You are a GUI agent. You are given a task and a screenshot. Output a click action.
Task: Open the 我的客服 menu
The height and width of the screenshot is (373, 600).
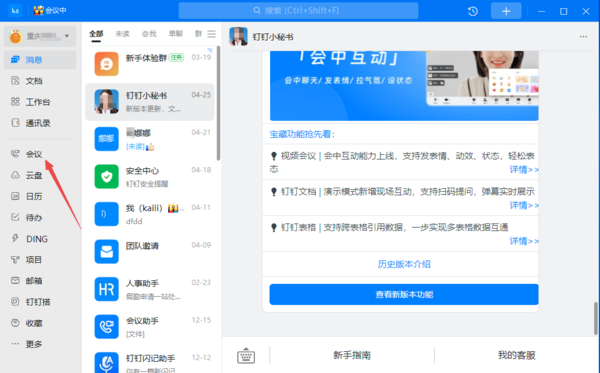click(516, 355)
